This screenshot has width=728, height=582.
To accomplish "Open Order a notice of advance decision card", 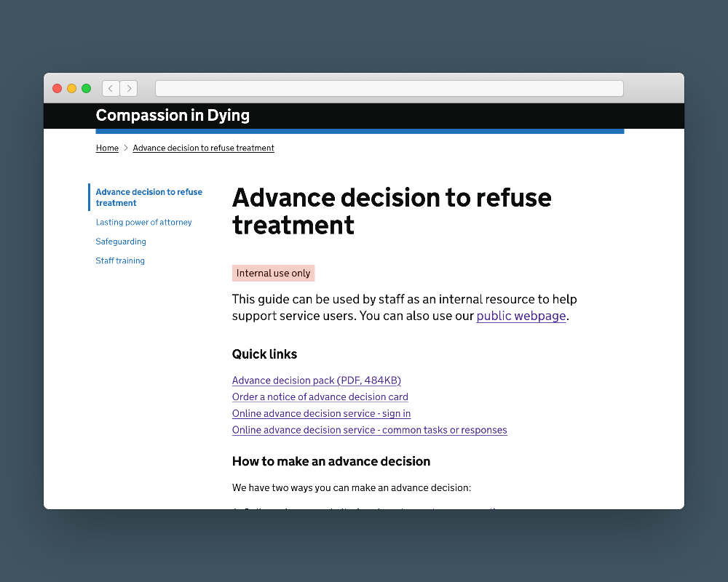I will pyautogui.click(x=320, y=397).
